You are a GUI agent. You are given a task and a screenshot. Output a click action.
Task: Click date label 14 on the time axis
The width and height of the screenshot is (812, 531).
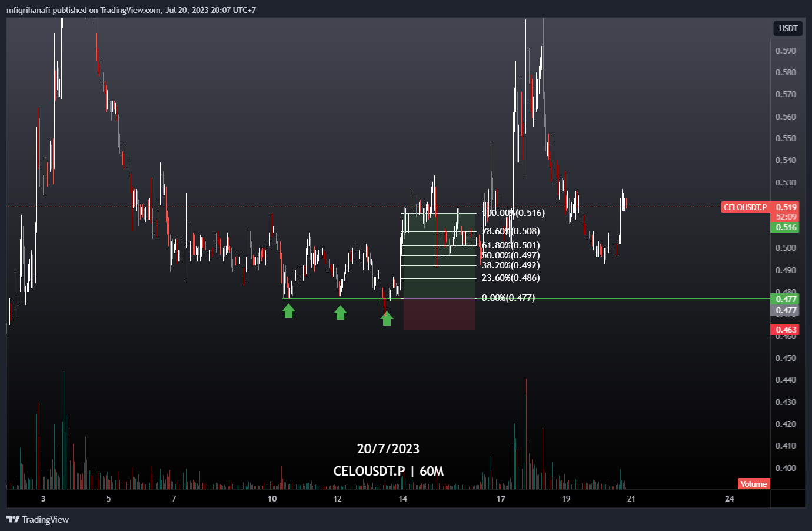402,499
